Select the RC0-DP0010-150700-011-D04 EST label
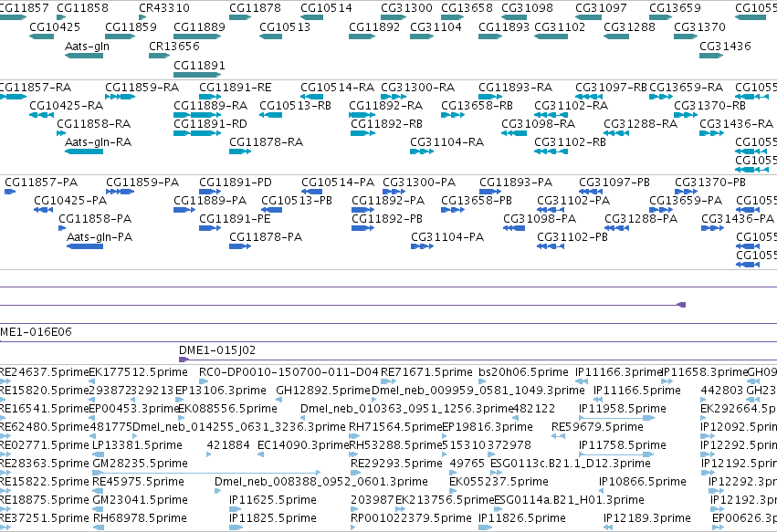 point(289,372)
